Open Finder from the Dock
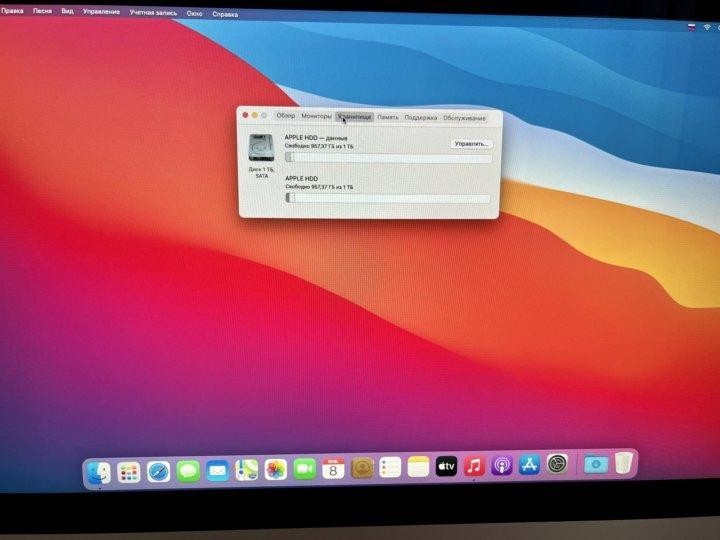 (99, 473)
